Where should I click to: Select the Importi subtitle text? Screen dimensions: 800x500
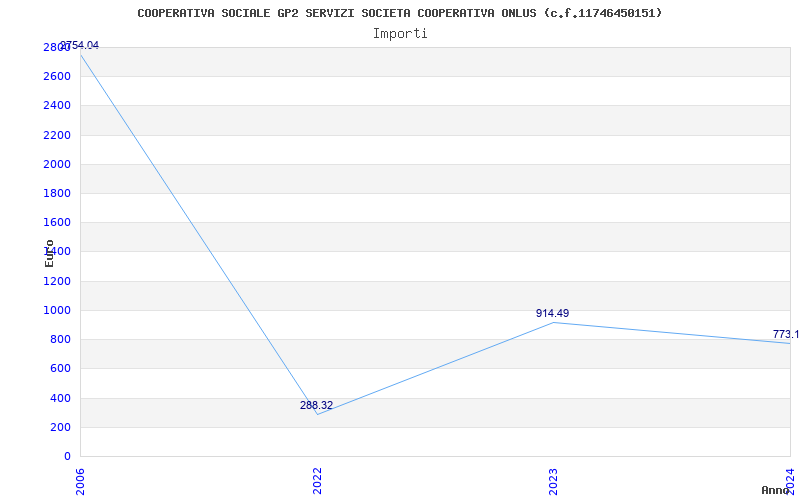tap(400, 34)
